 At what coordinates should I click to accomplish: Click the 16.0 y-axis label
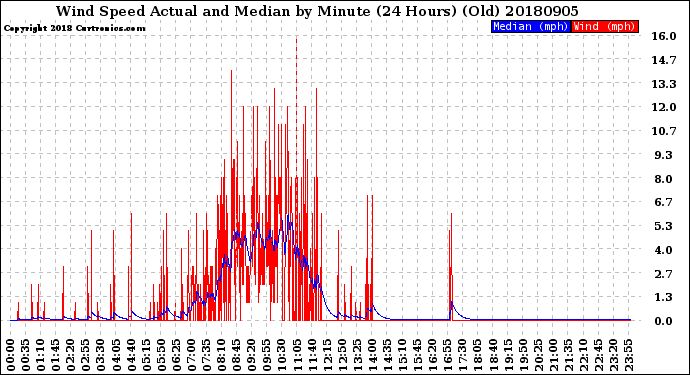coord(664,36)
